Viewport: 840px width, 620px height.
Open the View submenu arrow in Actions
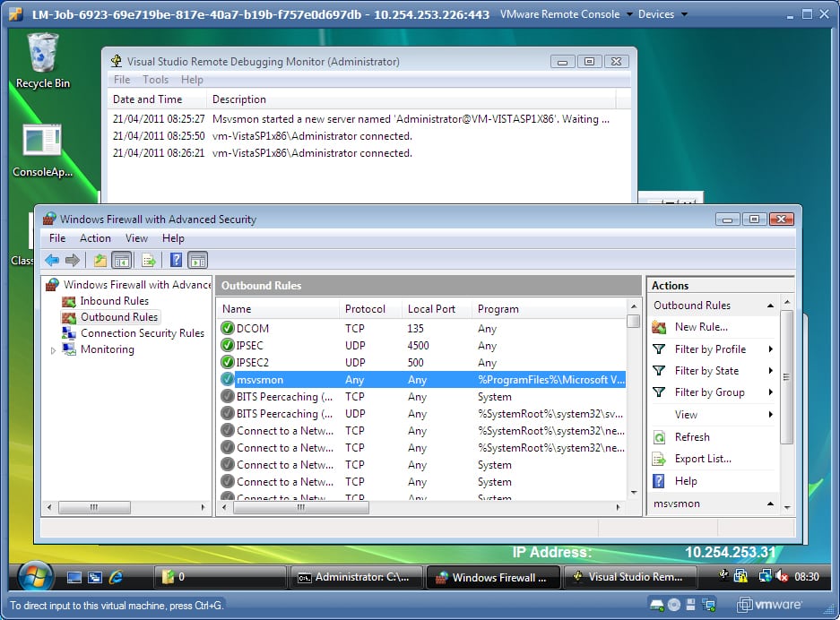tap(770, 415)
